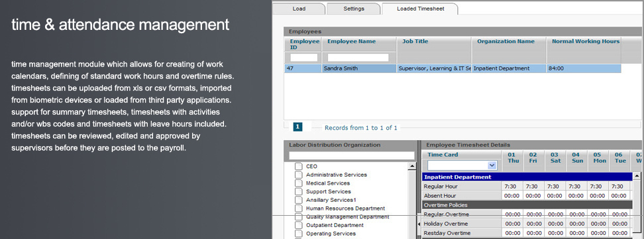
Task: Enable the Operating Services checkbox
Action: click(299, 234)
